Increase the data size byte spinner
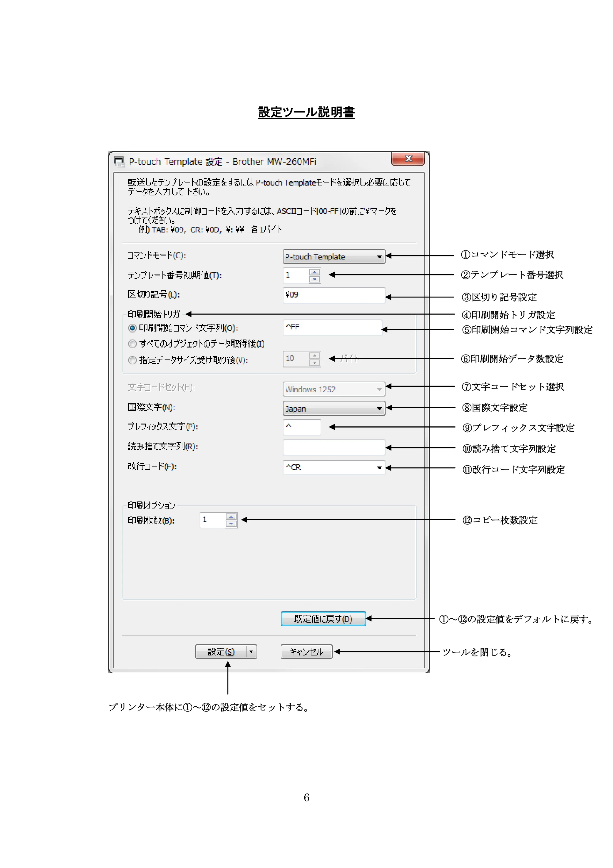This screenshot has height=868, width=613. coord(314,355)
